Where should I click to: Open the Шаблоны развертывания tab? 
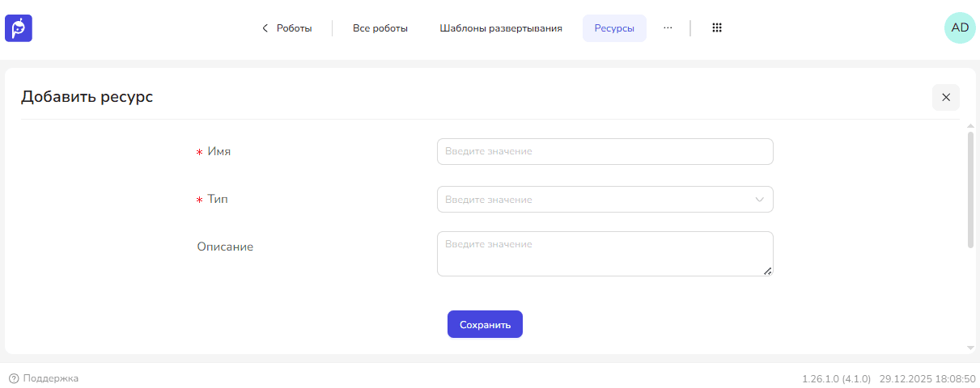click(x=501, y=28)
